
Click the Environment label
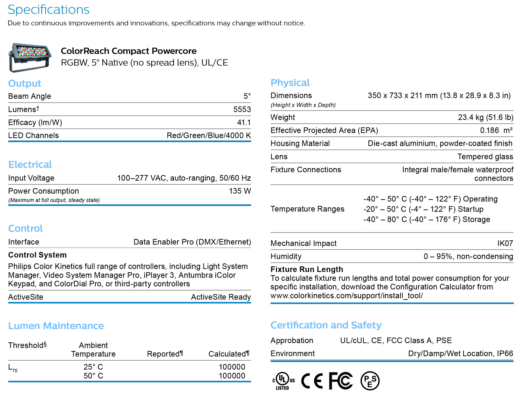[x=293, y=354]
